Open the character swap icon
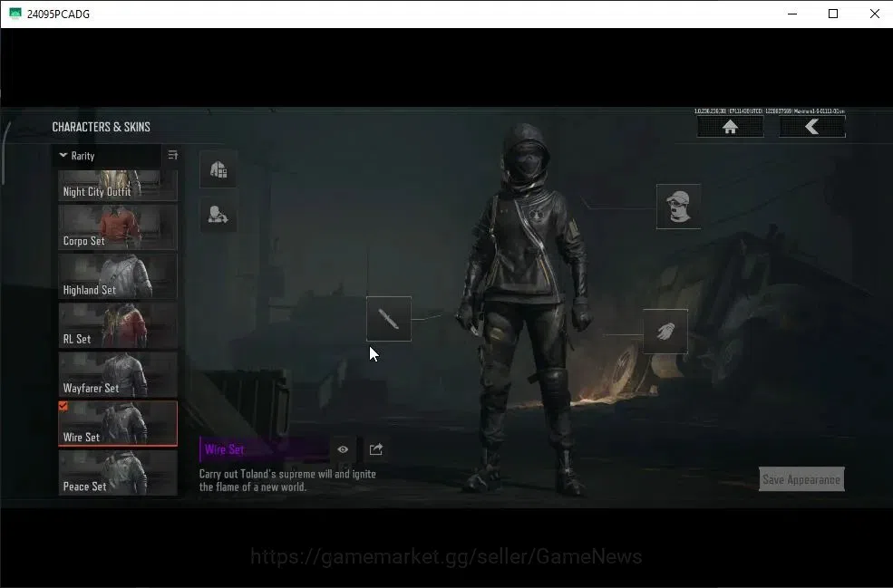 coord(218,214)
